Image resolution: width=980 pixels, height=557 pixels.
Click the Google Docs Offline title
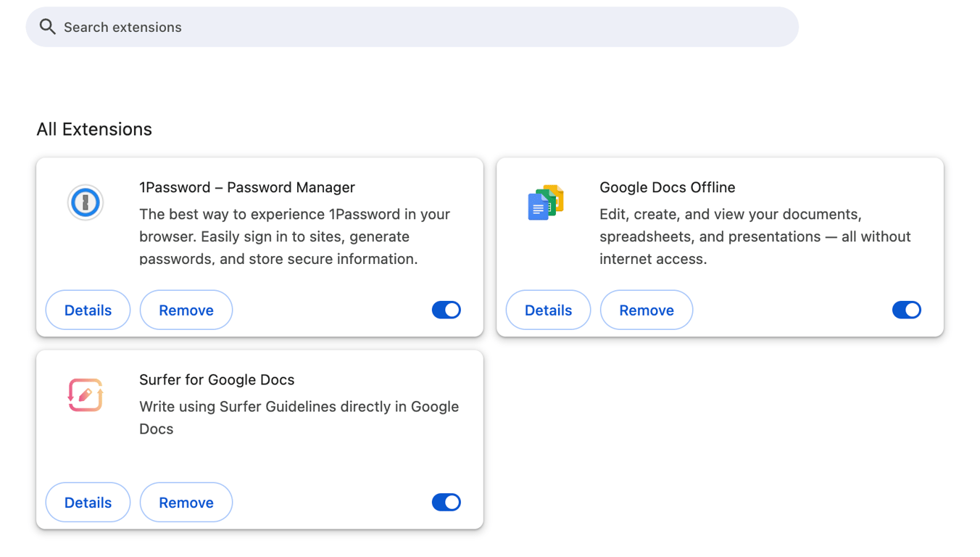[x=667, y=187]
